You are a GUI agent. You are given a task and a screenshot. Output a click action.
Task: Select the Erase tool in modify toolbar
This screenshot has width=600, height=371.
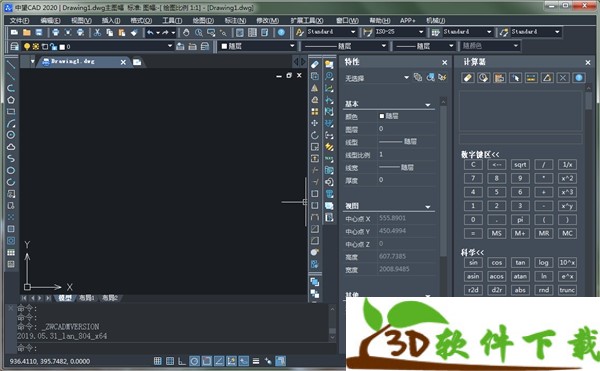pyautogui.click(x=315, y=64)
